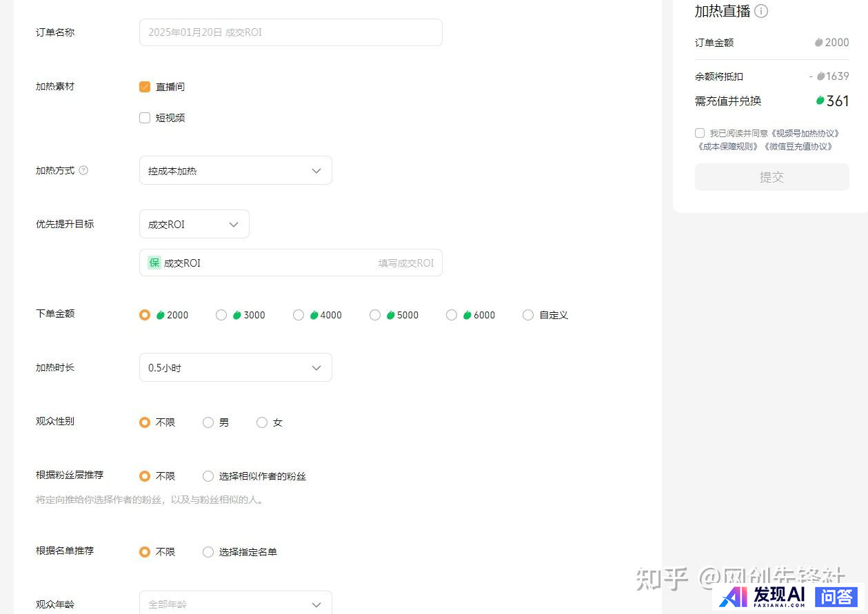
Task: Select 女 for audience gender
Action: click(x=262, y=422)
